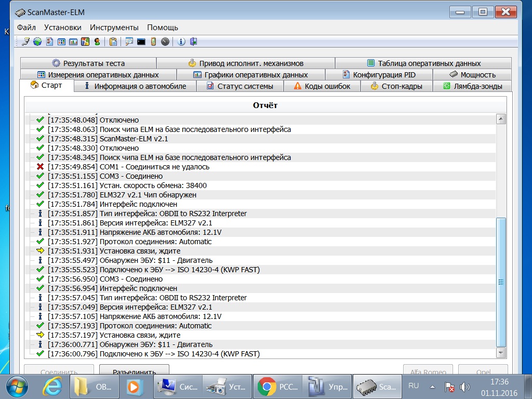
Task: Click the report scrollbar down arrow
Action: click(x=501, y=353)
